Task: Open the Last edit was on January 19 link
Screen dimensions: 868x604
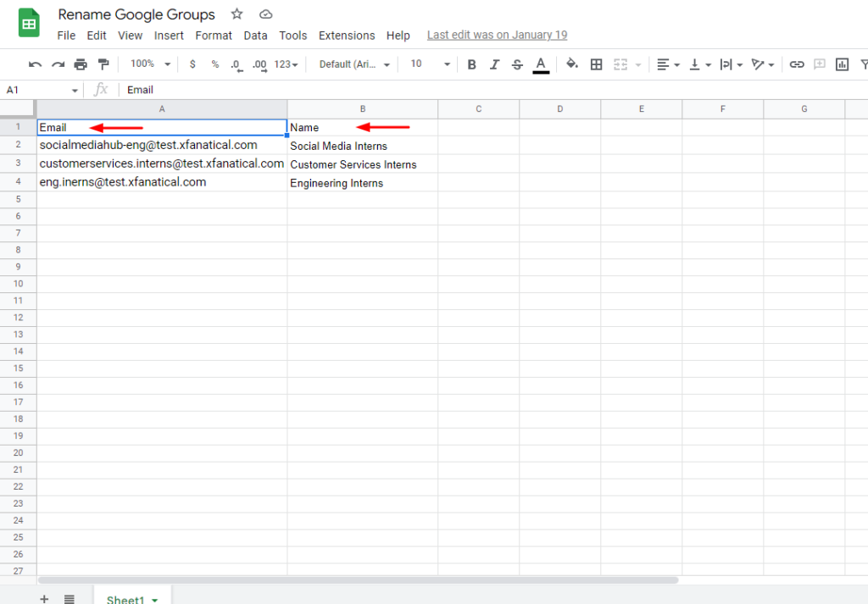Action: pyautogui.click(x=497, y=35)
